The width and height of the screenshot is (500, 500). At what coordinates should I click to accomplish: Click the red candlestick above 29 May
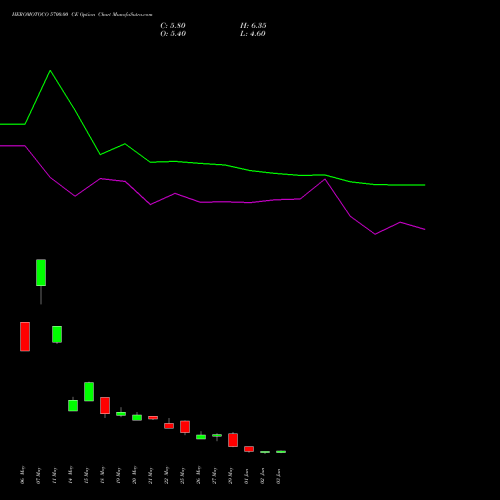pyautogui.click(x=233, y=440)
